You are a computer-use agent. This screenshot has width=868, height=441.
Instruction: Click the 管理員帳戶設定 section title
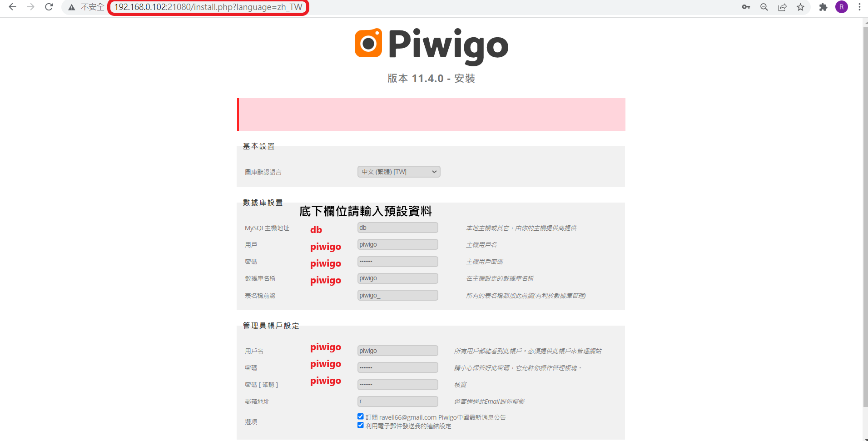271,326
